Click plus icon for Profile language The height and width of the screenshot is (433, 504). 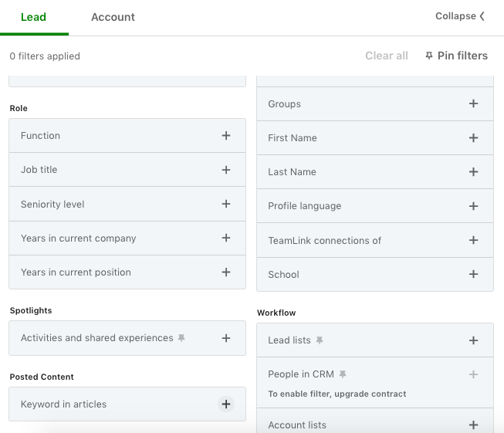click(473, 206)
